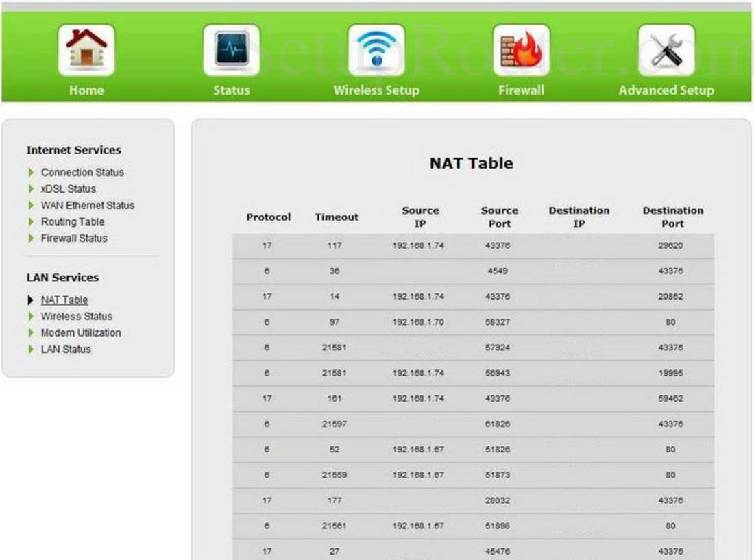Open Firewall Status page
754x560 pixels.
(74, 238)
